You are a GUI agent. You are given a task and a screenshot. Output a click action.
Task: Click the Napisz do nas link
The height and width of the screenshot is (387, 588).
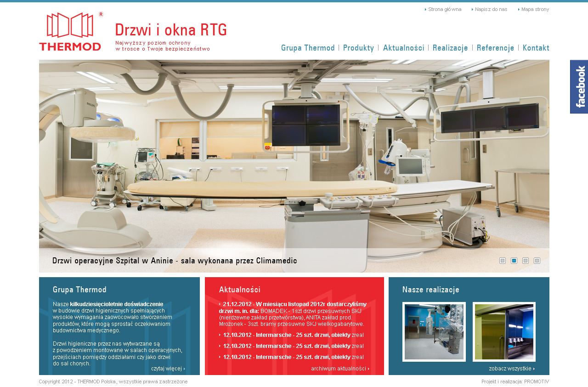491,9
